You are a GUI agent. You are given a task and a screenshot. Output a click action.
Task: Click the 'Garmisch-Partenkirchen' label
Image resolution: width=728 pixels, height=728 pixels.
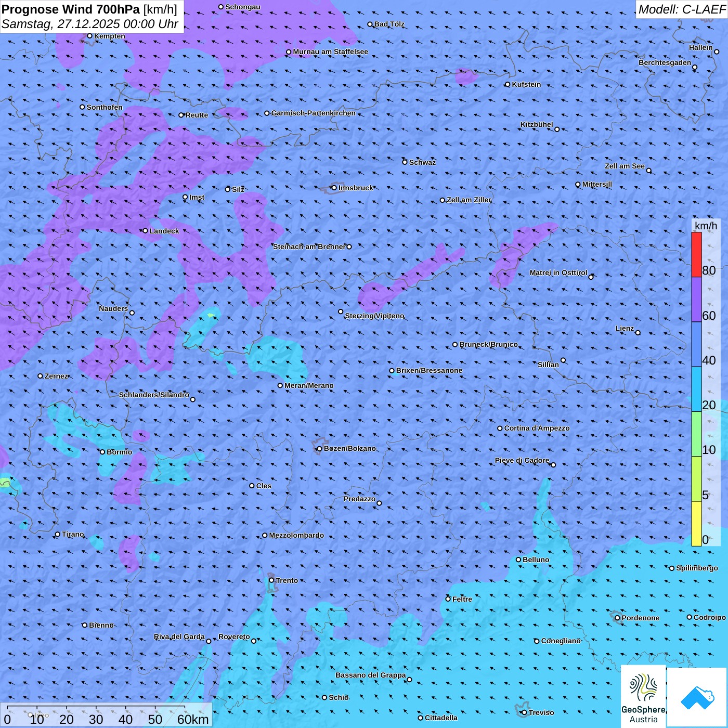click(314, 113)
